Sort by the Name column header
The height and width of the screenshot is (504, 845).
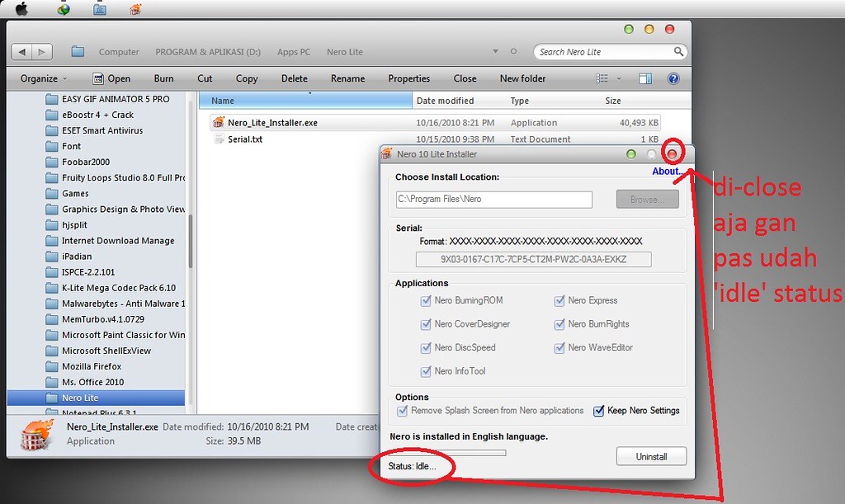305,101
